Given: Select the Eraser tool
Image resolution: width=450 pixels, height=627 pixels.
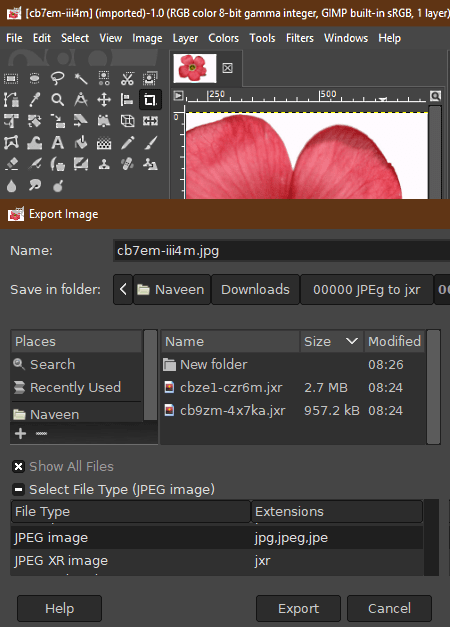Looking at the screenshot, I should (x=11, y=164).
